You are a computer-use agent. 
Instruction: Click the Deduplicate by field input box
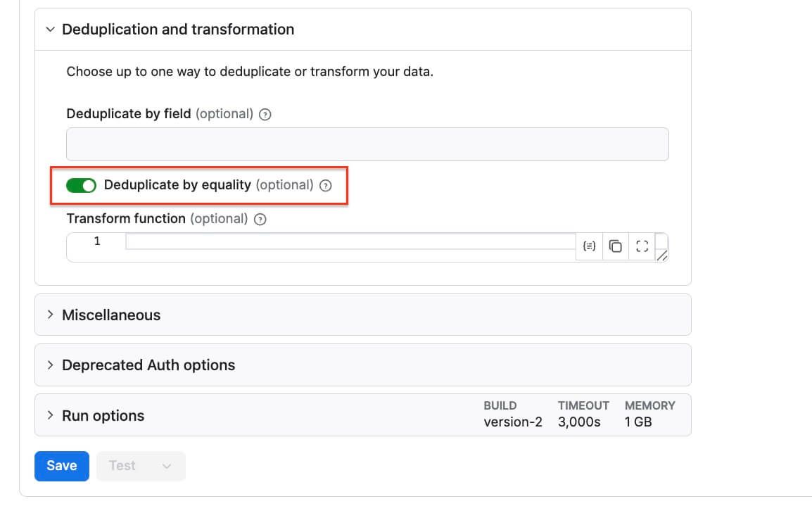coord(367,144)
